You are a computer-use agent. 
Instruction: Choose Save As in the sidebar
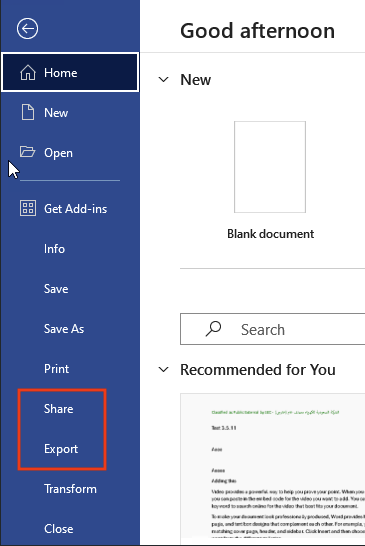70,329
